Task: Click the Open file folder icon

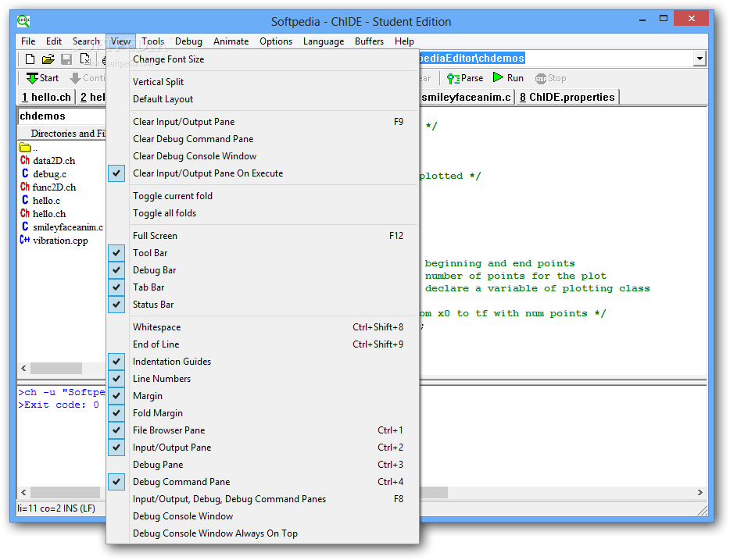Action: click(48, 59)
